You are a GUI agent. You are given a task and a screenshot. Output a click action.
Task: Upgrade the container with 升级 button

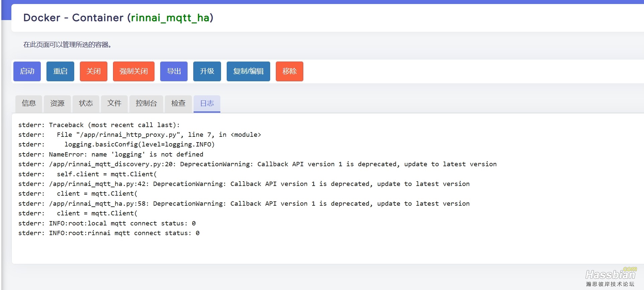[207, 71]
